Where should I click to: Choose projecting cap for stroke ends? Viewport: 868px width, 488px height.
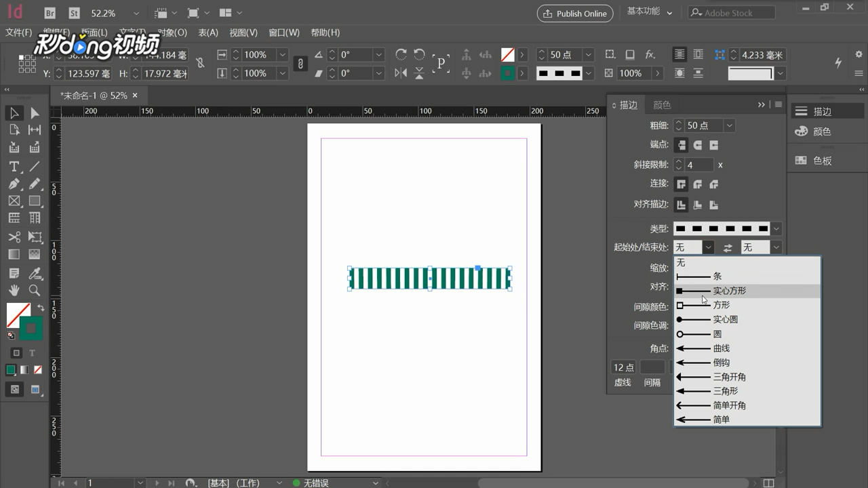713,145
